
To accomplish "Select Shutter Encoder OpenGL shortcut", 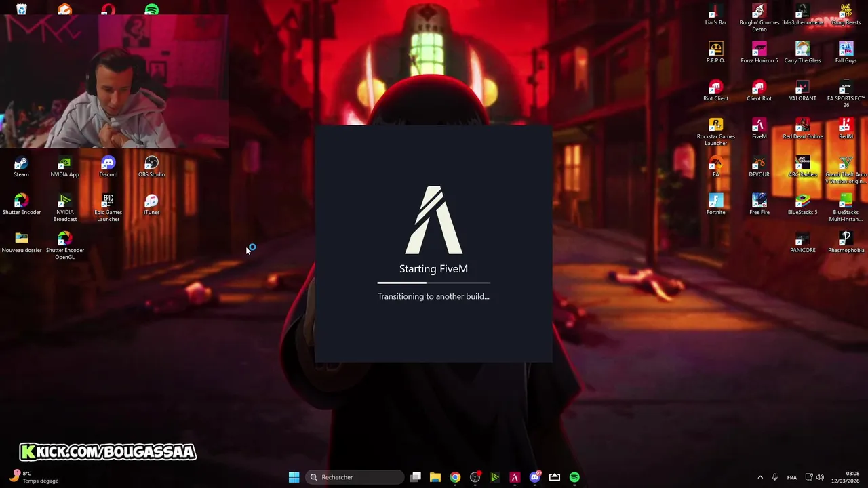I will 64,246.
